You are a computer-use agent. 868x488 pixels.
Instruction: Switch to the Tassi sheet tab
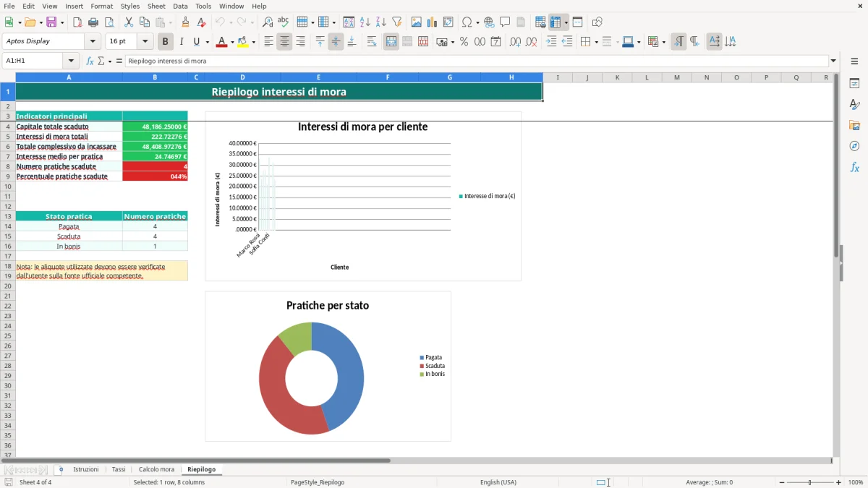119,469
